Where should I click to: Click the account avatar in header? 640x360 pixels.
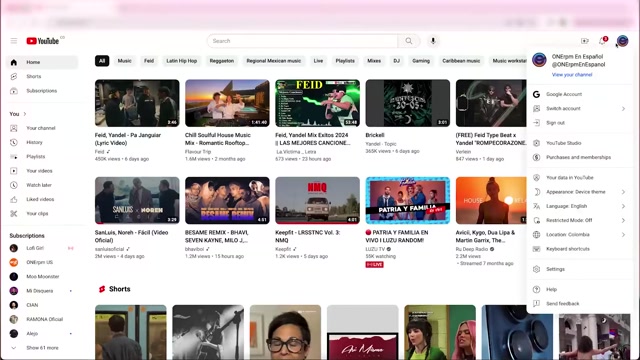pos(622,41)
